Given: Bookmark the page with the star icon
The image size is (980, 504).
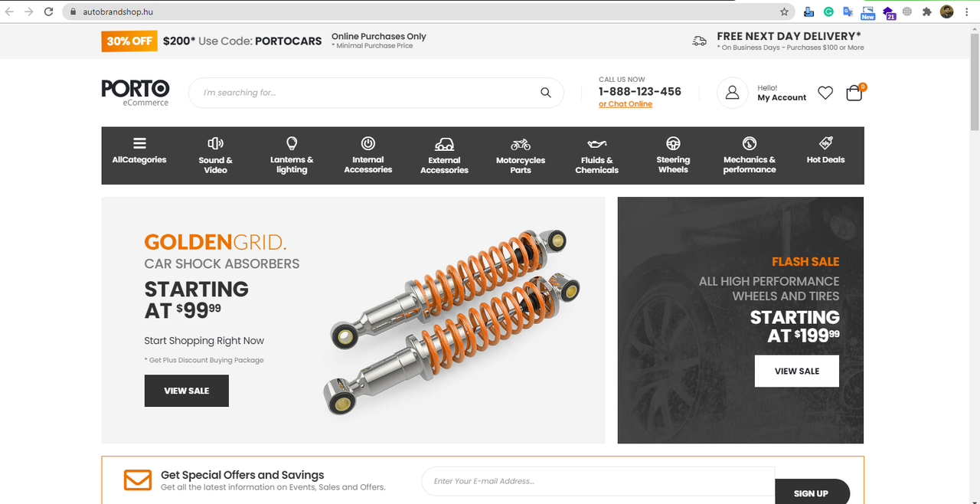Looking at the screenshot, I should 784,11.
